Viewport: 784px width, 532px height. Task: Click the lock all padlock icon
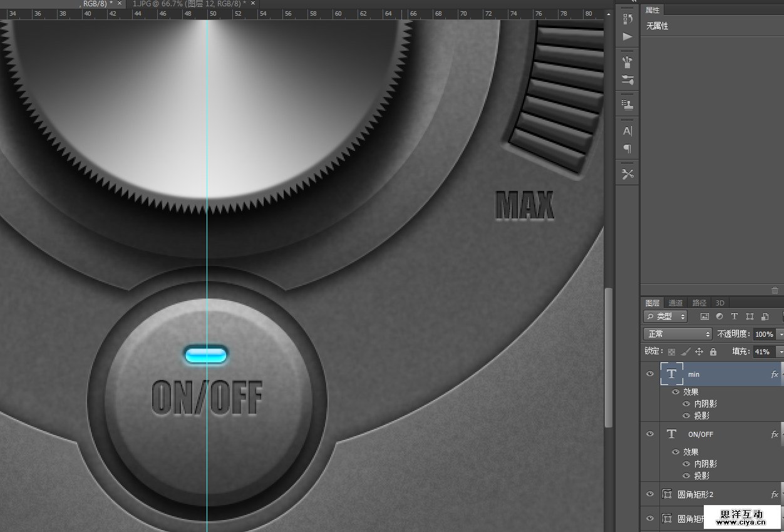point(713,352)
